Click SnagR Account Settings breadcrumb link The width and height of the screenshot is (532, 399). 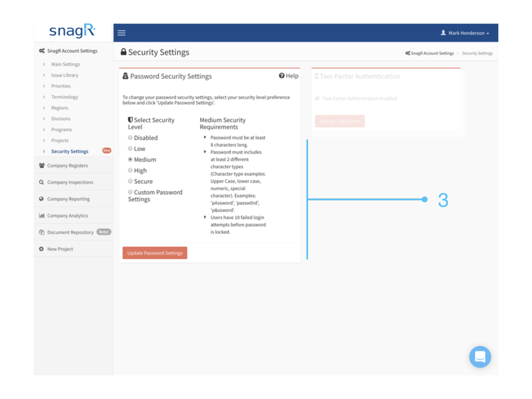click(x=432, y=54)
